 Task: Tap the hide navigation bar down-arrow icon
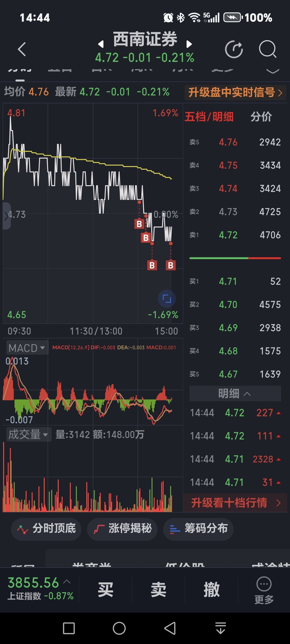point(220,628)
